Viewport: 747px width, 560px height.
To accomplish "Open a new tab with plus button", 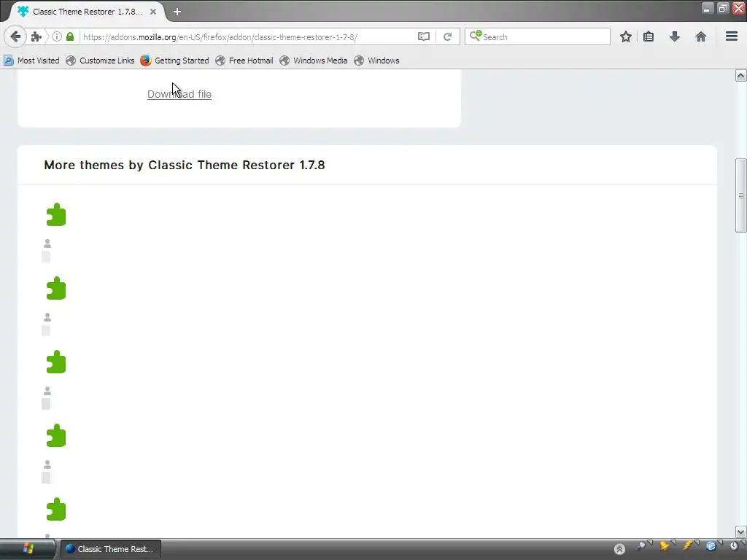I will click(177, 12).
